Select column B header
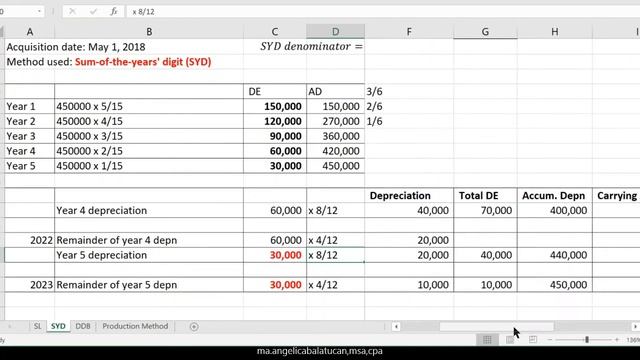This screenshot has width=640, height=360. [149, 31]
